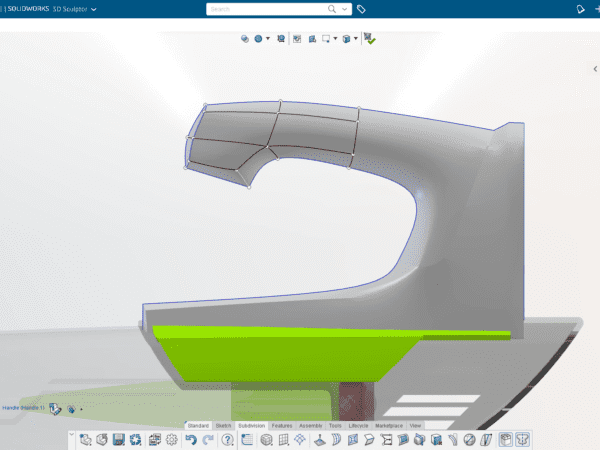Click the settings gear icon in bottom toolbar
This screenshot has height=450, width=600.
171,440
